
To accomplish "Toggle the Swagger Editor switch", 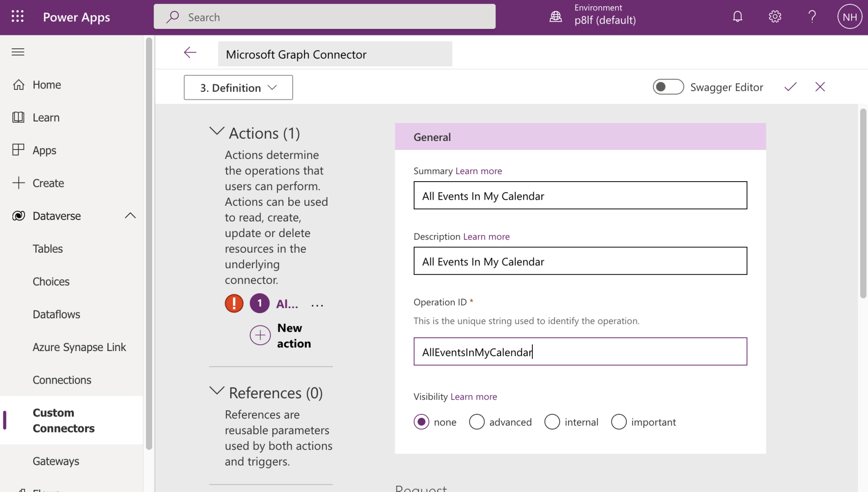I will [x=668, y=87].
